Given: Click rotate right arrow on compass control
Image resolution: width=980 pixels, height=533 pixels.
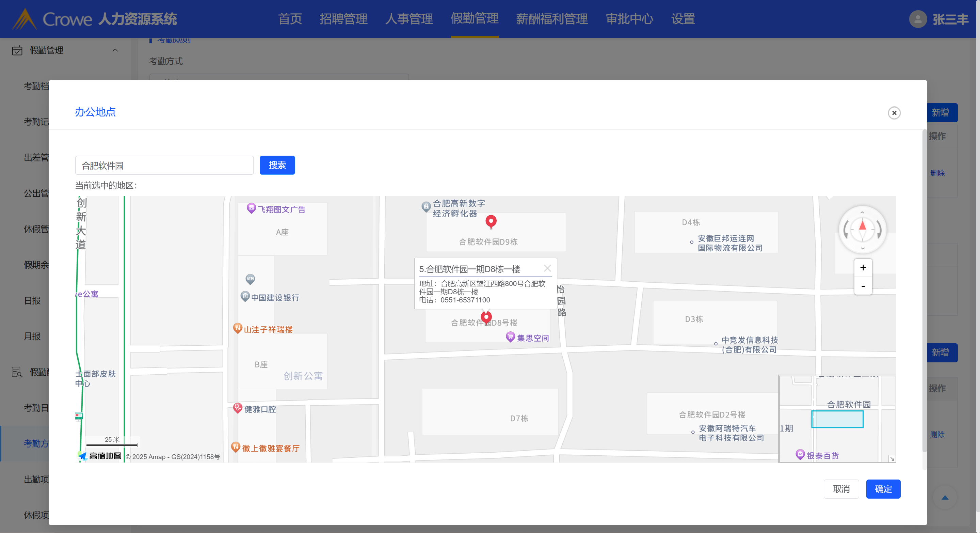Looking at the screenshot, I should (879, 230).
